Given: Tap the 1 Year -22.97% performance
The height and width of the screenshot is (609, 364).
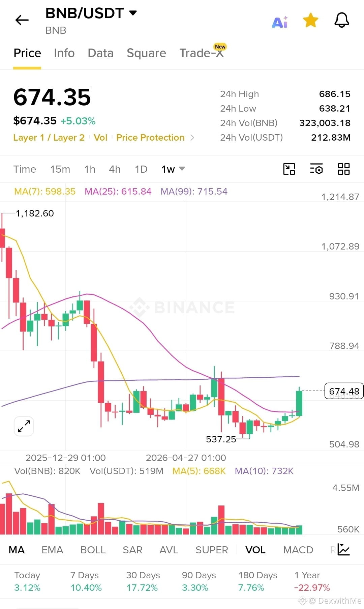Looking at the screenshot, I should click(x=312, y=581).
